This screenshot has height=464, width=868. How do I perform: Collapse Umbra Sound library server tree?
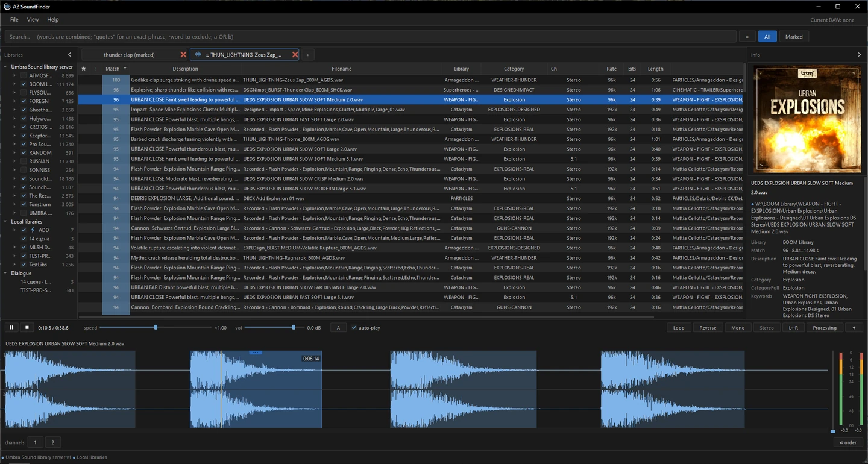click(x=5, y=67)
